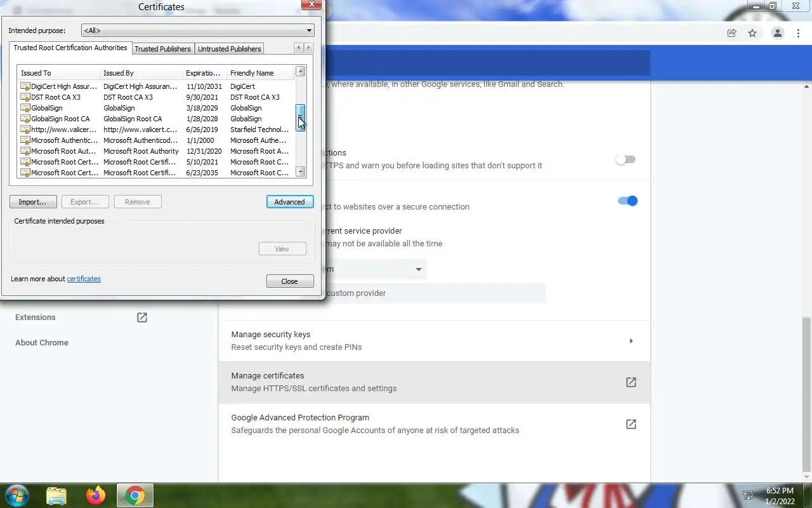Click Google Advanced Protection Program title
812x508 pixels.
coord(300,417)
